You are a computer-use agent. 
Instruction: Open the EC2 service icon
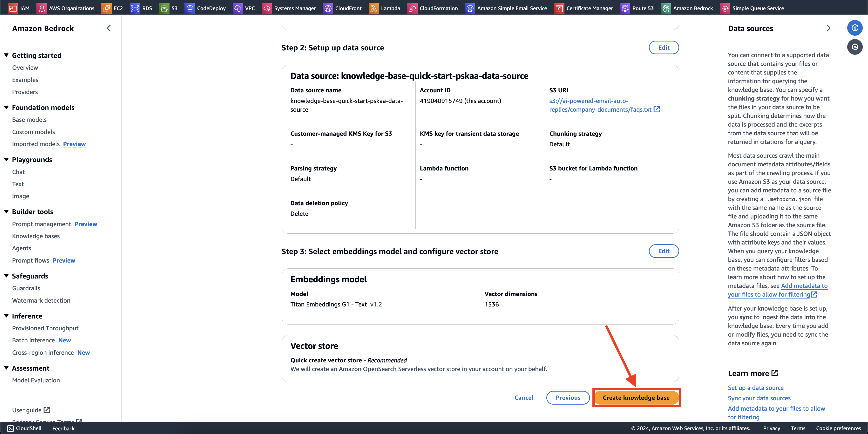pyautogui.click(x=106, y=8)
